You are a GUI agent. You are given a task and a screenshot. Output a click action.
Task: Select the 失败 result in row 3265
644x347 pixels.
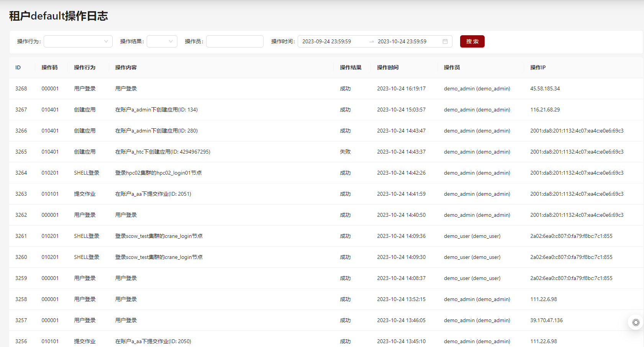point(345,152)
